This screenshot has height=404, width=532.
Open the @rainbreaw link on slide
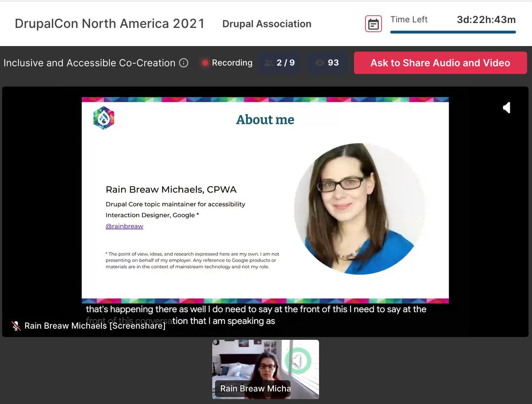click(124, 226)
